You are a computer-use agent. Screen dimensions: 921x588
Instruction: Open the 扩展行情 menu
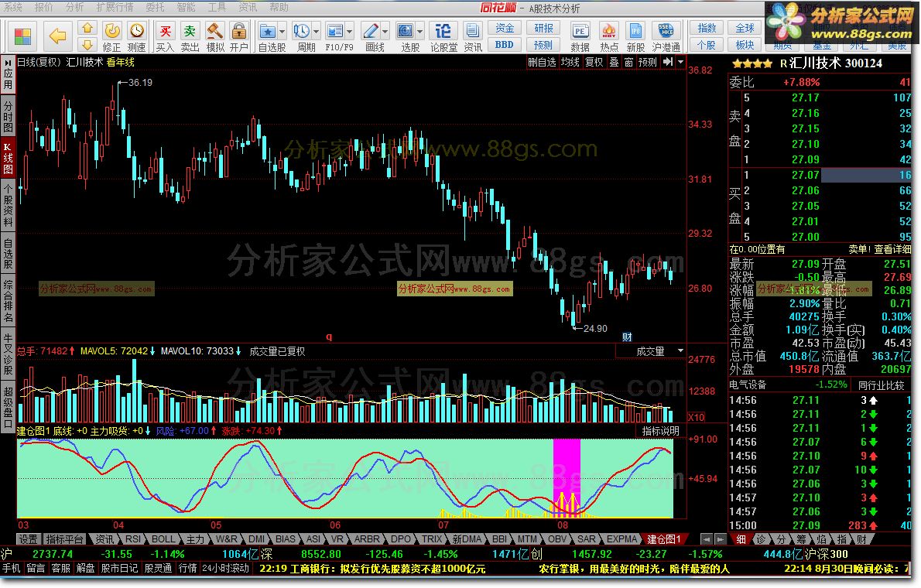(115, 7)
